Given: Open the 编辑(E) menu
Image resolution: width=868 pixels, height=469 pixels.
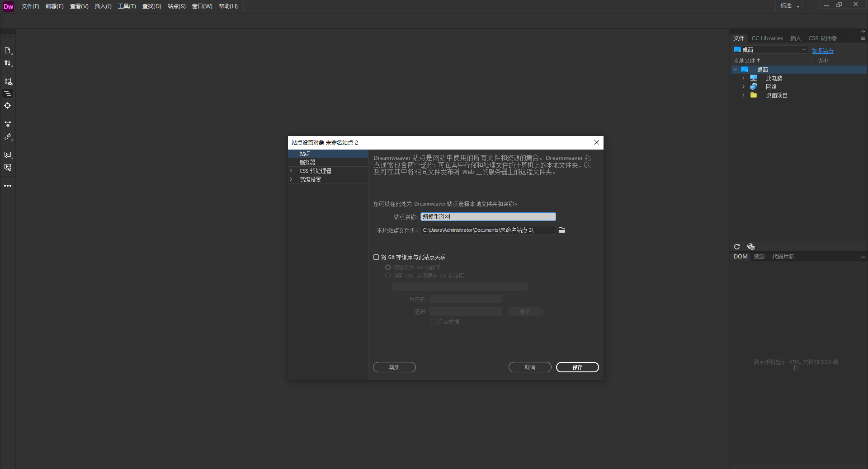Looking at the screenshot, I should coord(55,6).
